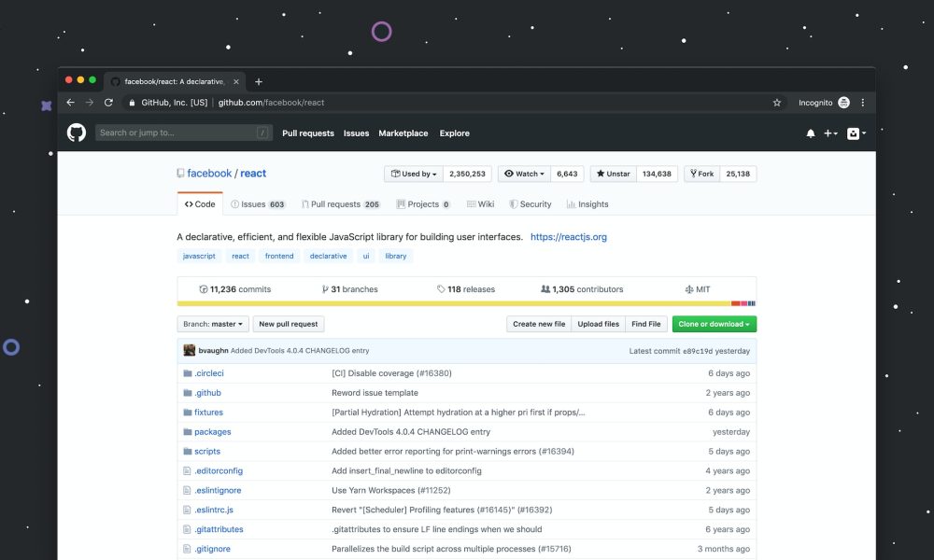Open Explore in the top navigation

pos(455,133)
